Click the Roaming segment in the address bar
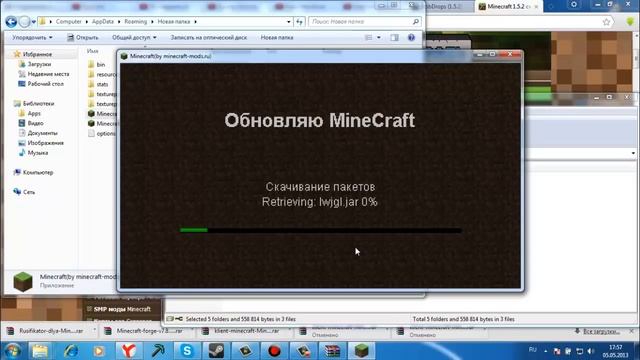The height and width of the screenshot is (360, 640). pos(136,22)
